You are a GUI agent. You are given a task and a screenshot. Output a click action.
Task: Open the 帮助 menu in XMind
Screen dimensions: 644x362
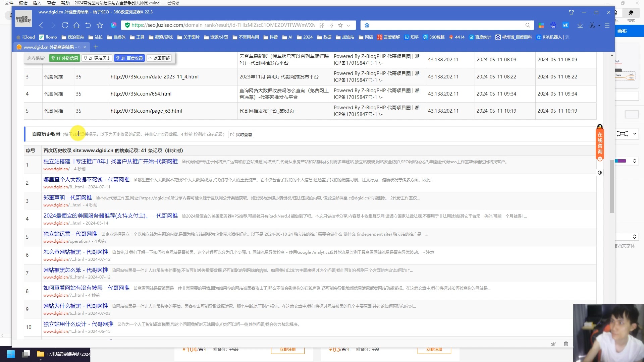click(65, 3)
